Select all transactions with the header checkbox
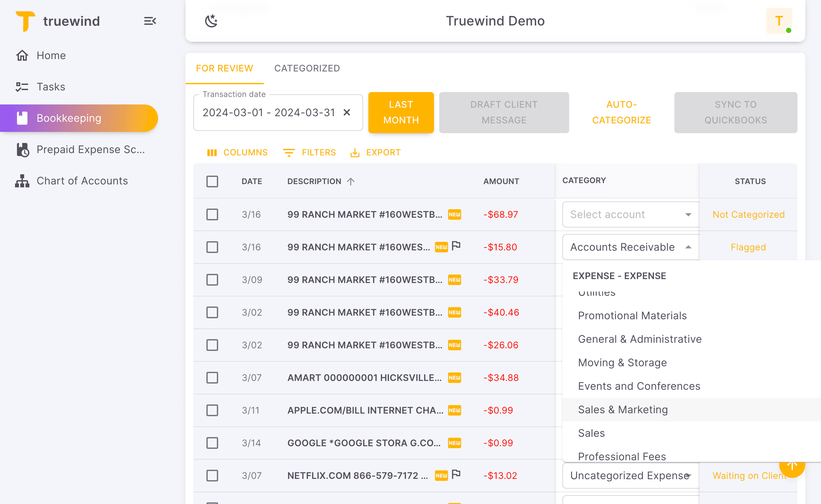This screenshot has width=821, height=504. 212,181
